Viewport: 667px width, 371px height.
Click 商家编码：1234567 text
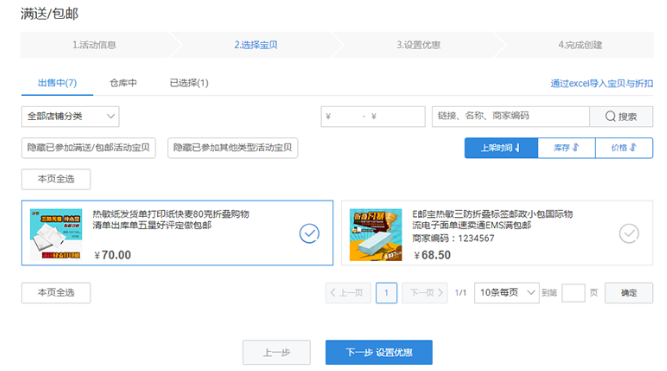click(x=453, y=238)
